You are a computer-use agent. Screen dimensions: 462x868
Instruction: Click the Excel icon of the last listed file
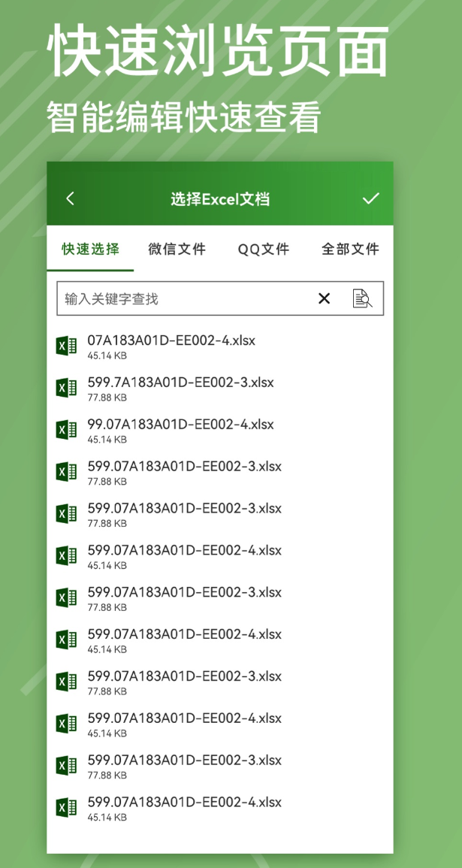pyautogui.click(x=67, y=808)
